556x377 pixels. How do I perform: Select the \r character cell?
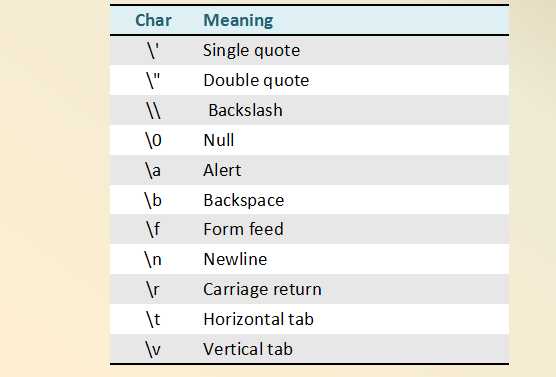153,289
